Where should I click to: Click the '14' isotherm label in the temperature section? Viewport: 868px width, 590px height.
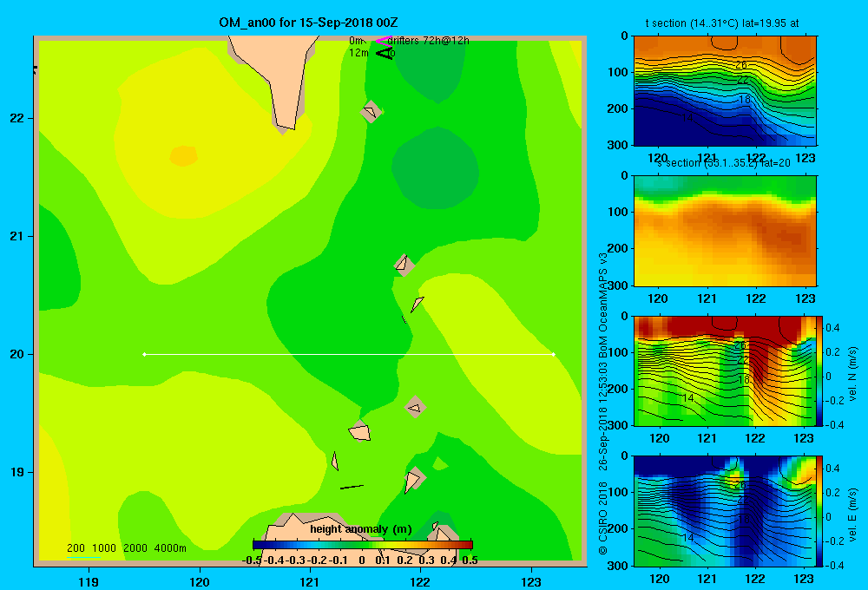coord(687,118)
